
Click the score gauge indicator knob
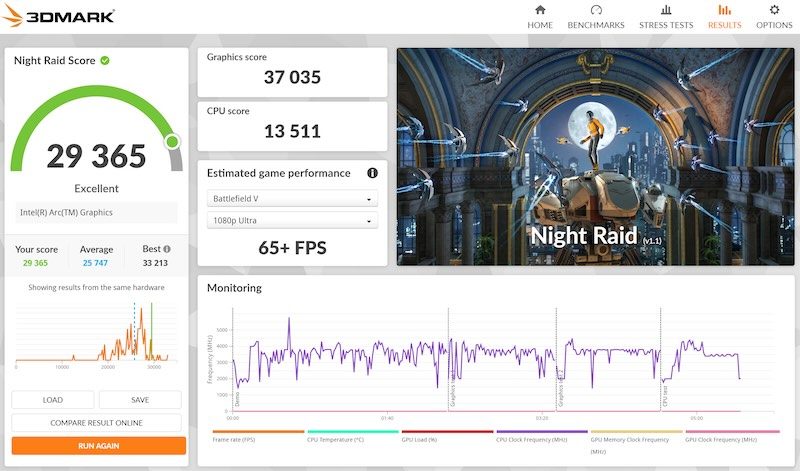[172, 141]
